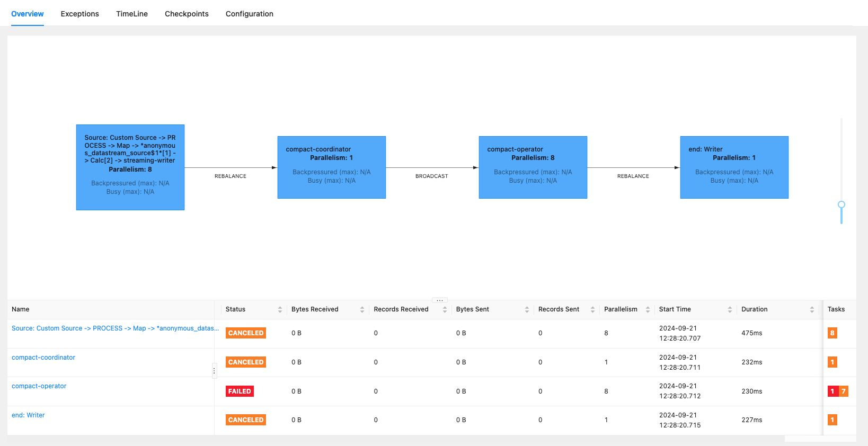Sort by Bytes Sent arrows
The image size is (868, 446).
pyautogui.click(x=527, y=310)
